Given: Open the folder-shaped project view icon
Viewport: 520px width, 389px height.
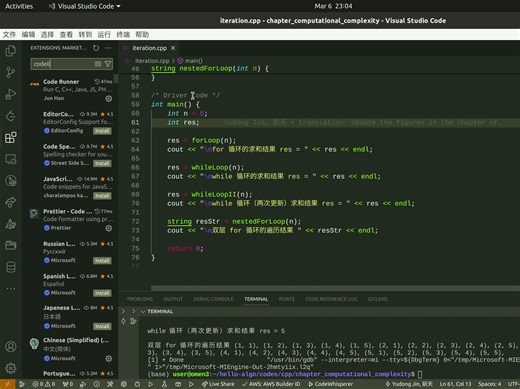Looking at the screenshot, I should point(11,245).
